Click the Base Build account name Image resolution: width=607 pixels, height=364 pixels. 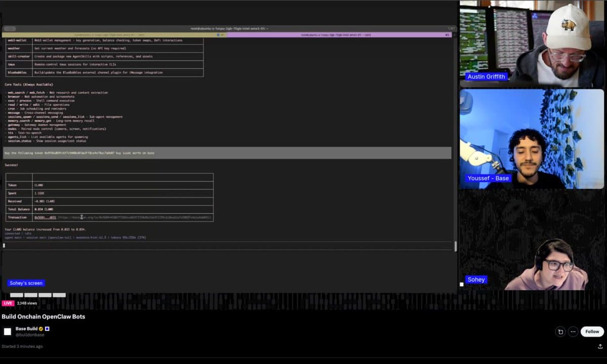26,329
